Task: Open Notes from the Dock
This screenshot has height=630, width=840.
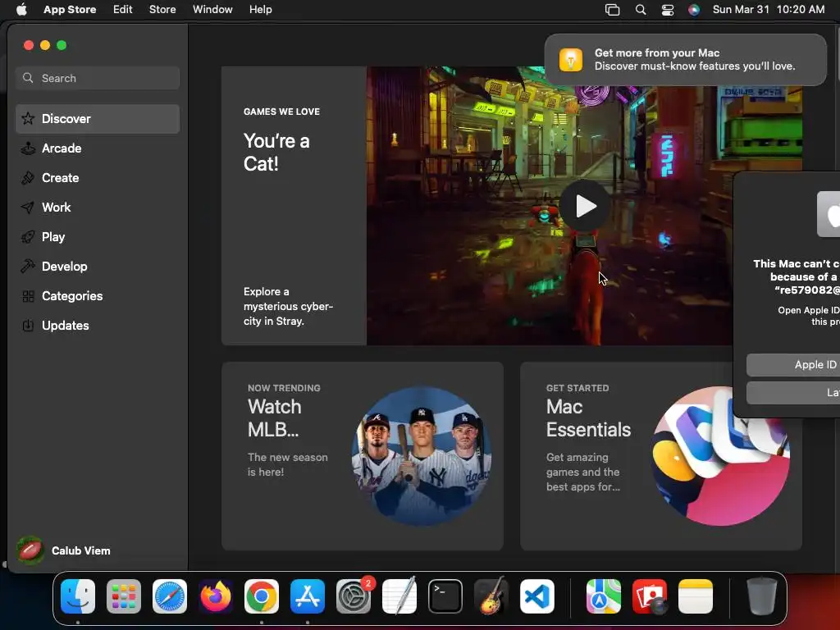Action: (x=696, y=596)
